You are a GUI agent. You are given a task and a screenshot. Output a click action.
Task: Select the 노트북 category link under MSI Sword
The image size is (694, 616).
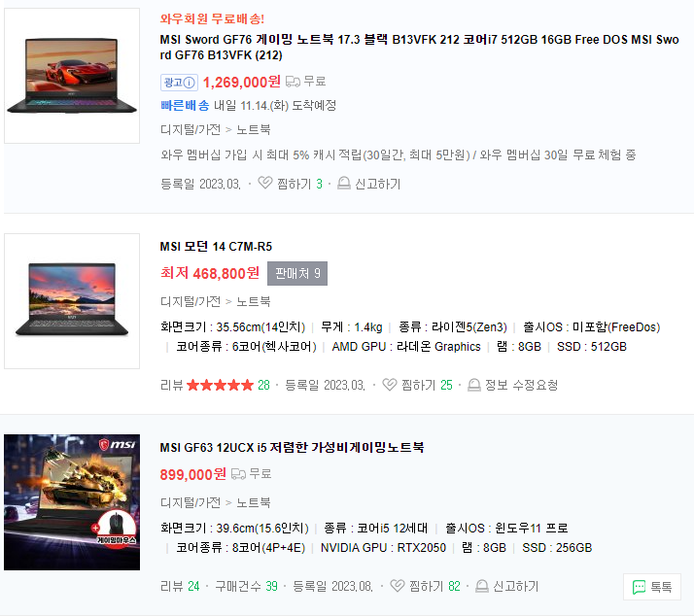tap(253, 129)
